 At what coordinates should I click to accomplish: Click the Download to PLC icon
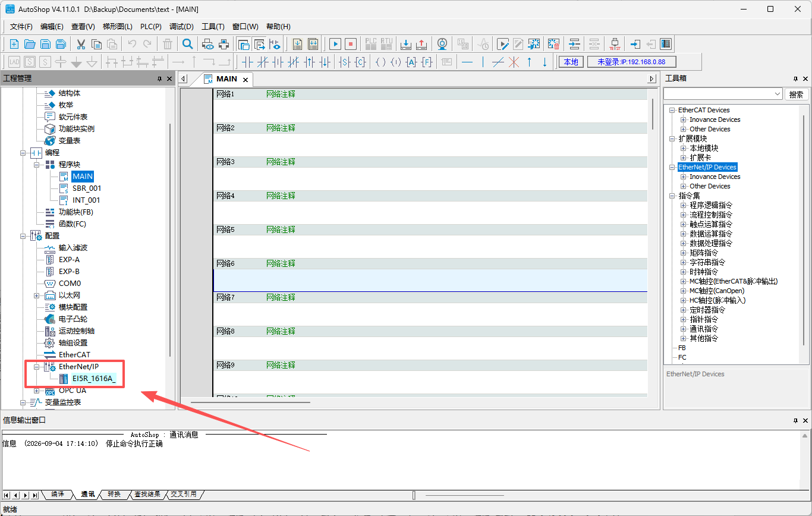pyautogui.click(x=405, y=44)
